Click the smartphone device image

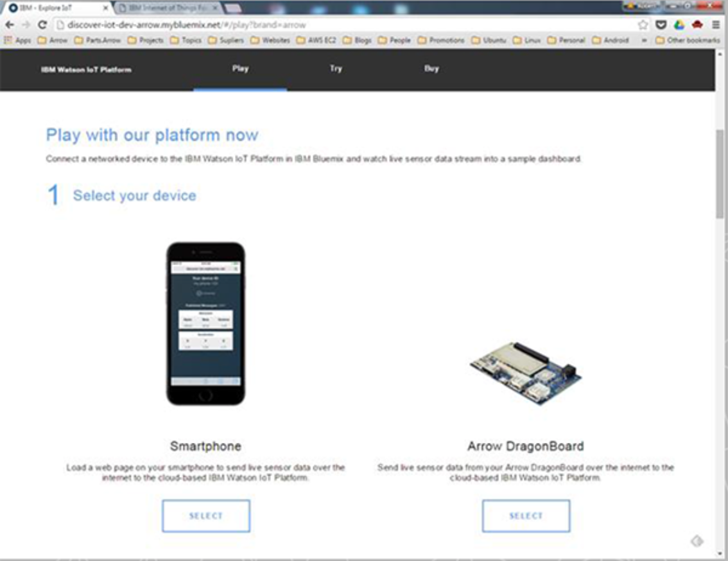coord(205,324)
